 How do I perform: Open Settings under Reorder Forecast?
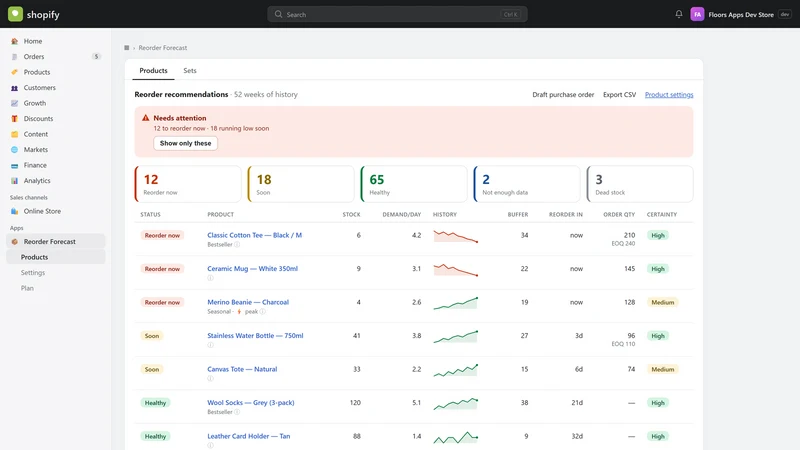point(33,273)
